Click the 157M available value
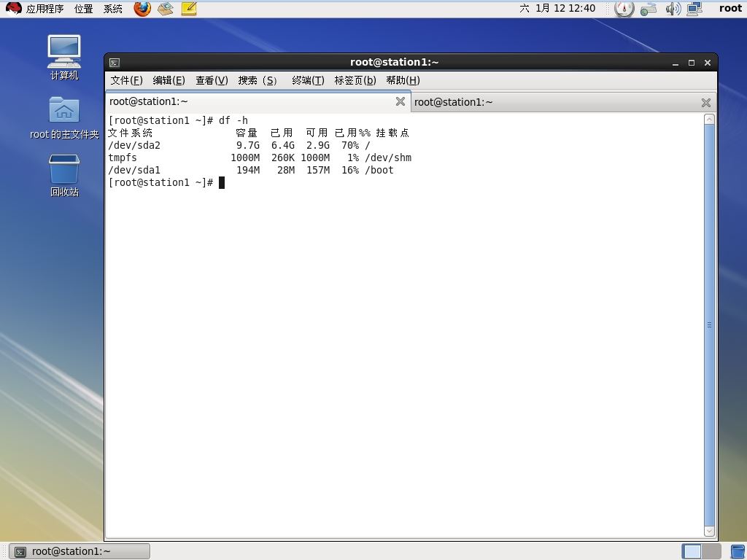Image resolution: width=747 pixels, height=560 pixels. click(318, 170)
